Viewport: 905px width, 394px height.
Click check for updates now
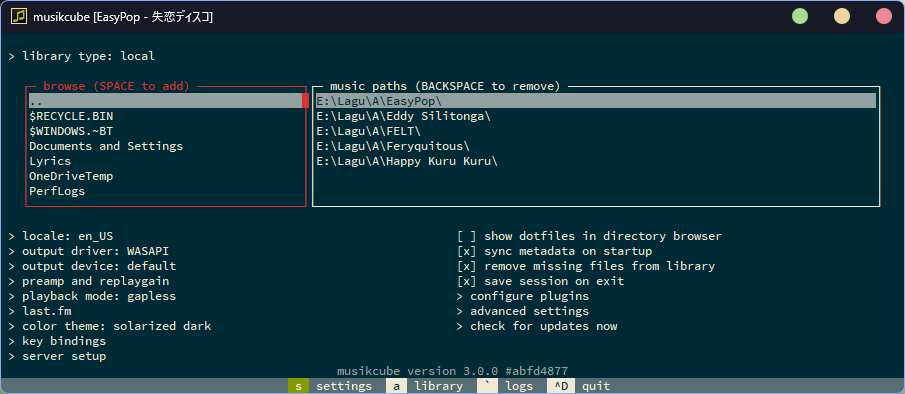click(537, 326)
